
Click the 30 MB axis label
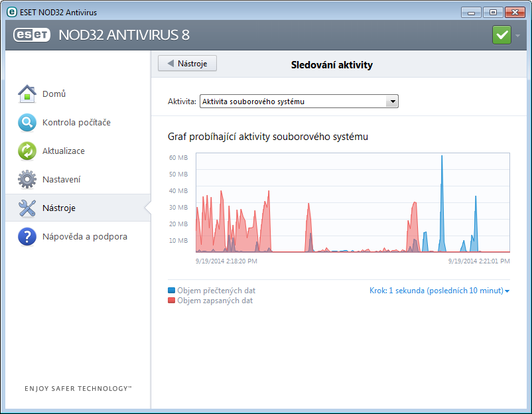pos(178,208)
